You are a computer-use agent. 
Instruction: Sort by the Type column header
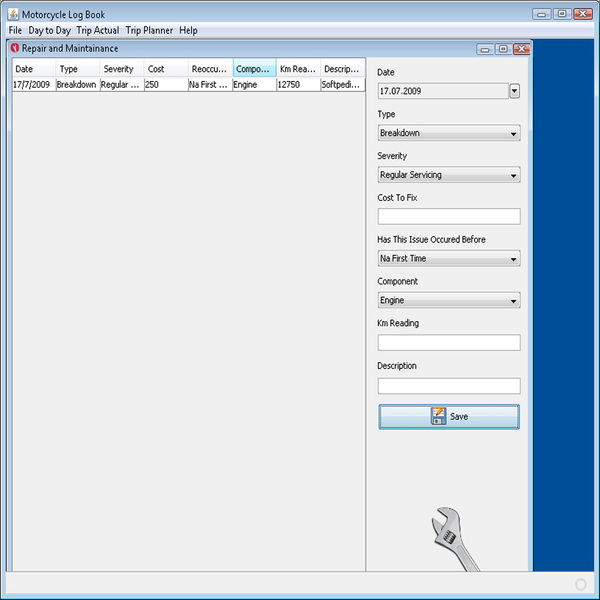78,69
